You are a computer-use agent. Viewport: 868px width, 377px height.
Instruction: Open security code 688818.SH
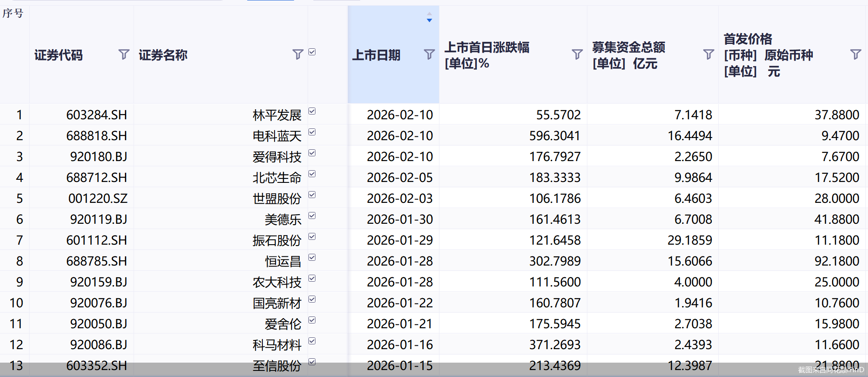pyautogui.click(x=97, y=136)
